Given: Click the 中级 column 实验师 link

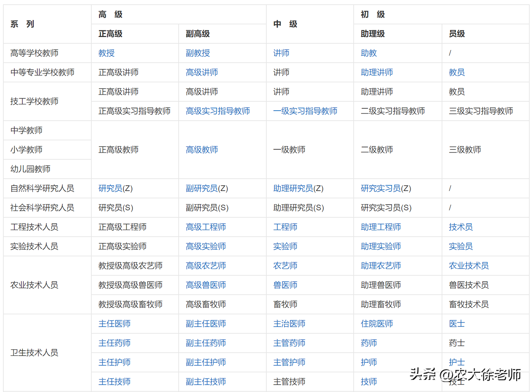Looking at the screenshot, I should pyautogui.click(x=285, y=246).
